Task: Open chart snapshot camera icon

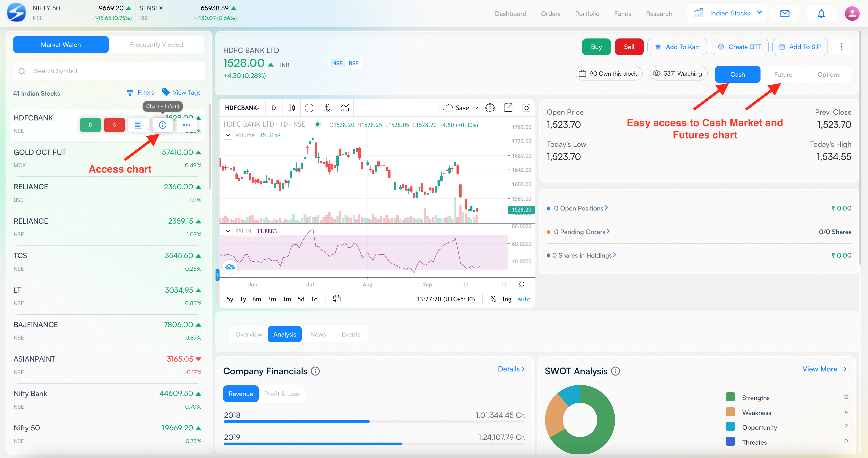Action: point(526,108)
